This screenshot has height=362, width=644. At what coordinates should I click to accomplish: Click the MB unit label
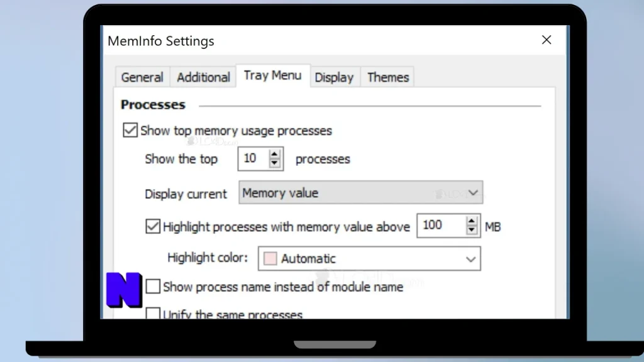tap(493, 226)
